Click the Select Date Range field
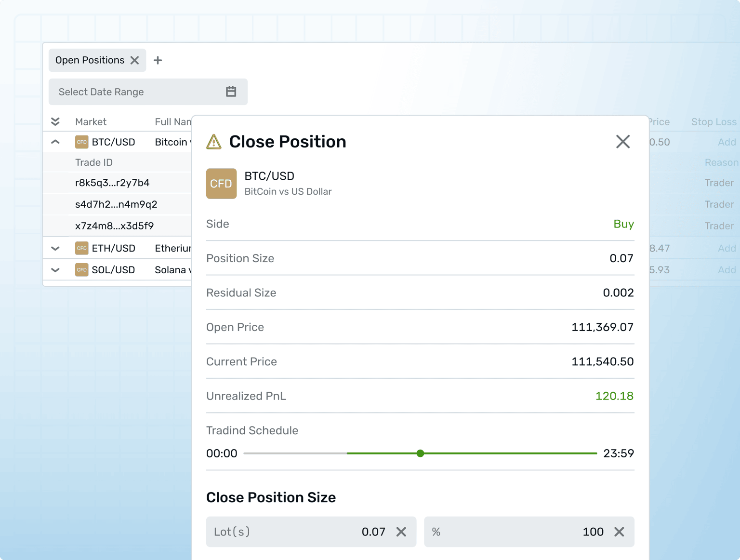 [x=148, y=92]
